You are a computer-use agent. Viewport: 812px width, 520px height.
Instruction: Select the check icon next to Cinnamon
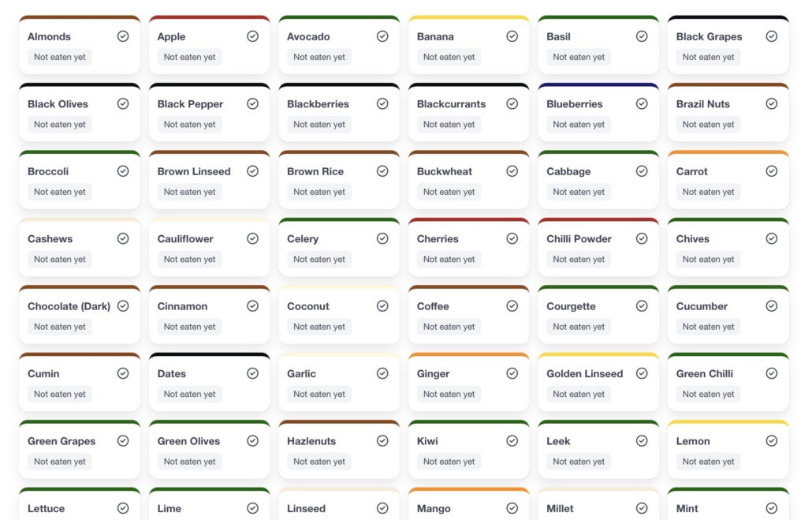click(252, 306)
